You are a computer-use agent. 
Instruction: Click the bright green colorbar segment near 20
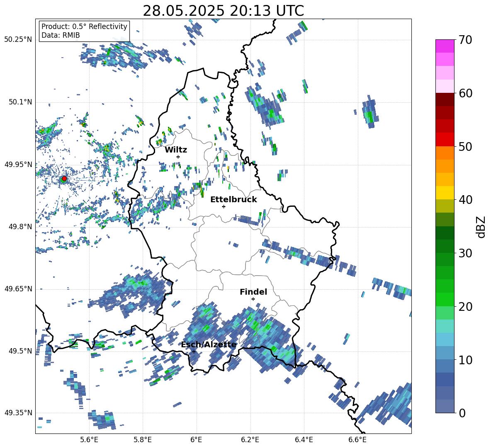pyautogui.click(x=445, y=300)
